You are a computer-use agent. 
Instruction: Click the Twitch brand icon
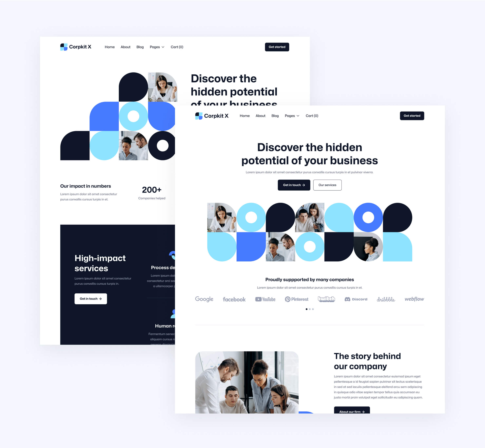click(x=326, y=299)
